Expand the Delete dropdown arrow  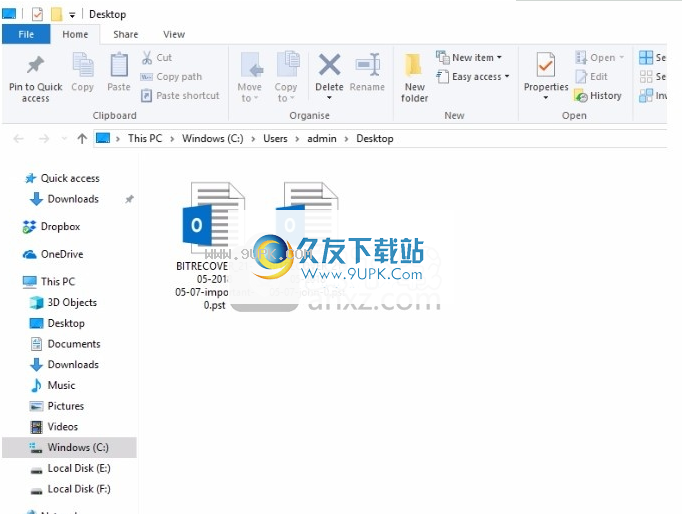pyautogui.click(x=329, y=98)
